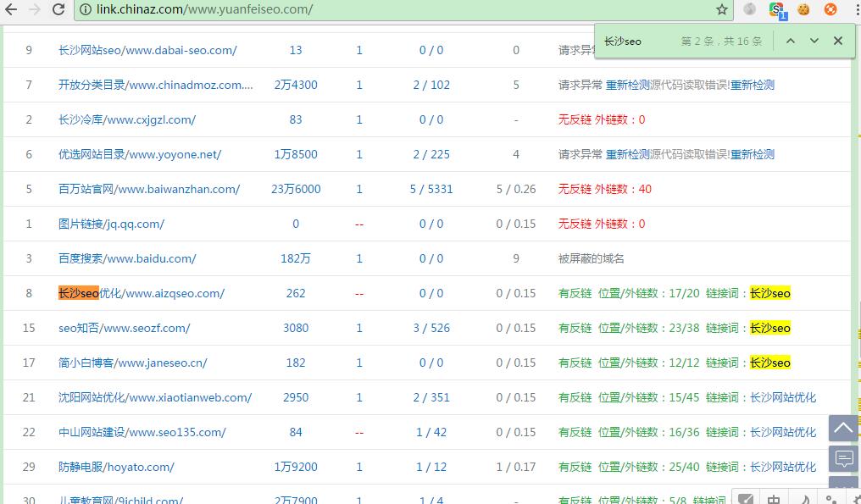The image size is (861, 504).
Task: Go to previous find result
Action: [790, 41]
